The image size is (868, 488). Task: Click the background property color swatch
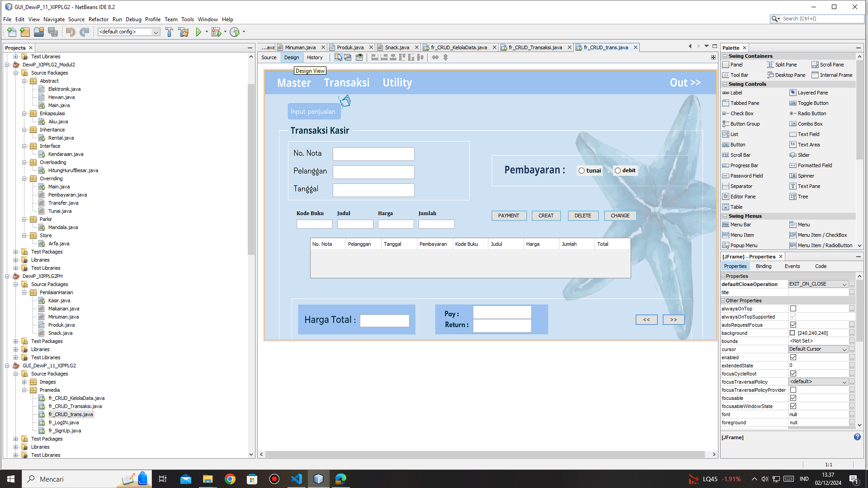click(793, 333)
